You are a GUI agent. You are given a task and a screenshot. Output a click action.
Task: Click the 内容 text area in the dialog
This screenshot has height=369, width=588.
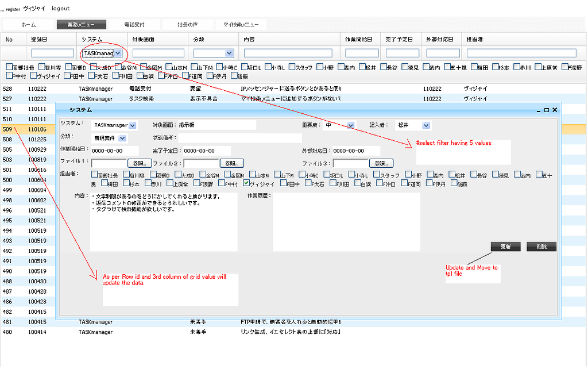coord(164,221)
